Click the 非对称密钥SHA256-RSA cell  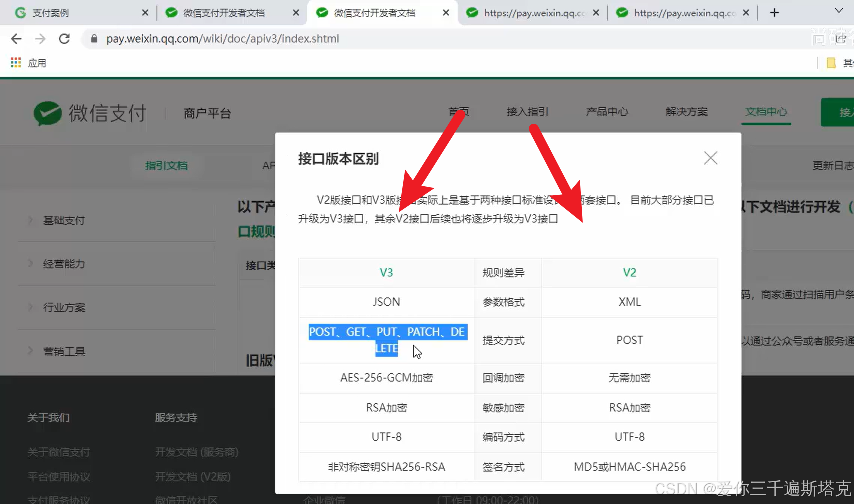pos(386,467)
